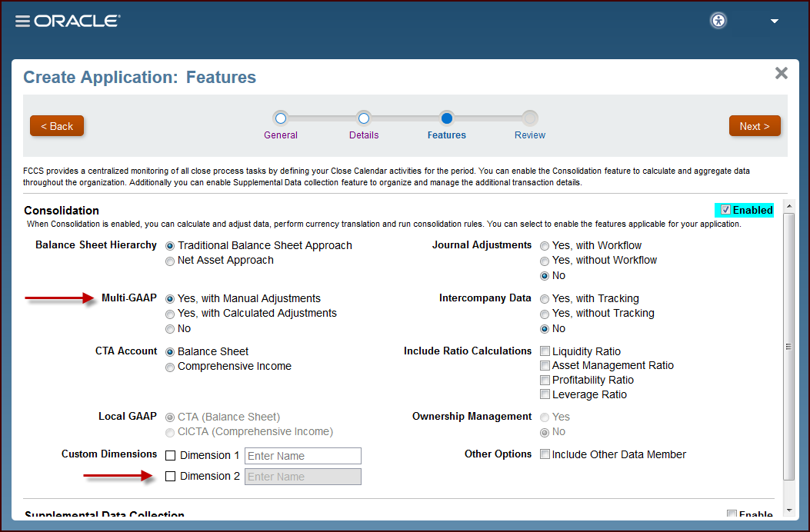Screen dimensions: 810x532
Task: Toggle Supplemental Data Collection Enable checkbox
Action: [x=732, y=514]
